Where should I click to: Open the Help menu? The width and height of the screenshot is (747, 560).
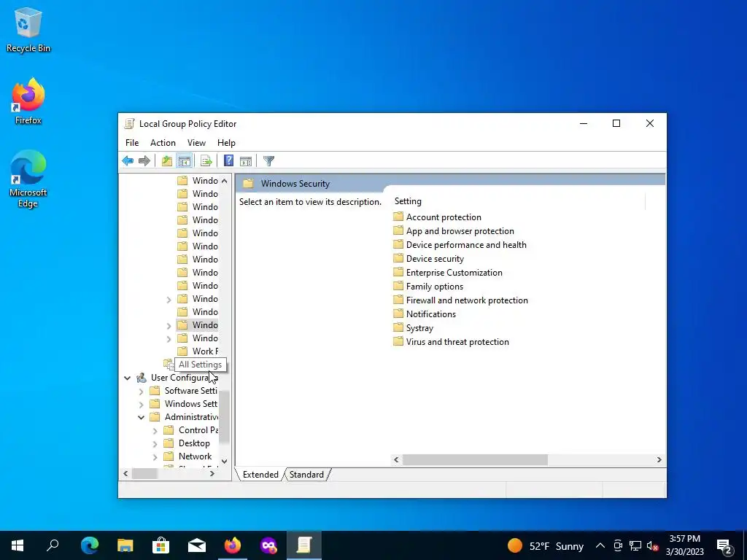tap(226, 143)
